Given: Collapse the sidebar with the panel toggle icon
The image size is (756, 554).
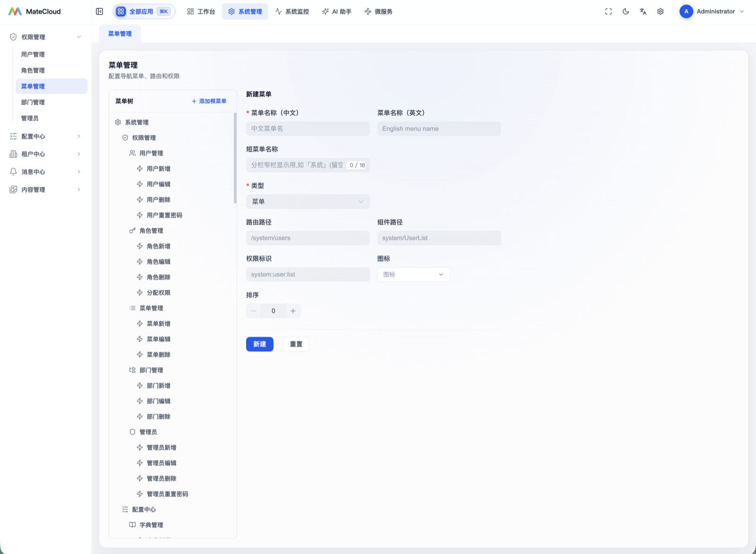Looking at the screenshot, I should pyautogui.click(x=99, y=11).
